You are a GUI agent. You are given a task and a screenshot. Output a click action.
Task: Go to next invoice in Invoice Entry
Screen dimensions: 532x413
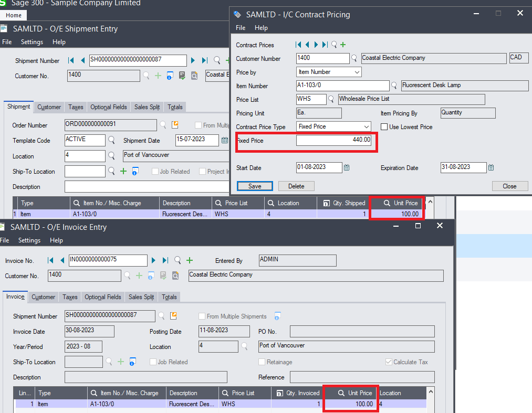[154, 260]
